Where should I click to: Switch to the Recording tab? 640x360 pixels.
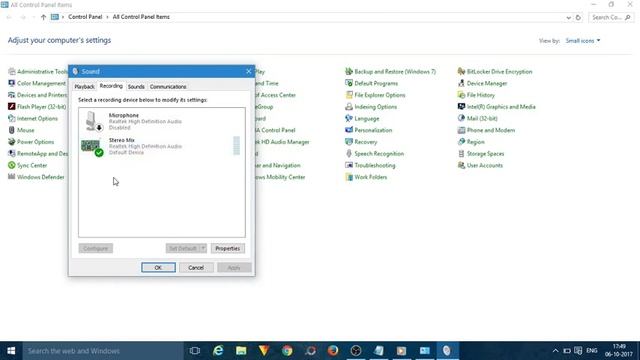coord(111,86)
